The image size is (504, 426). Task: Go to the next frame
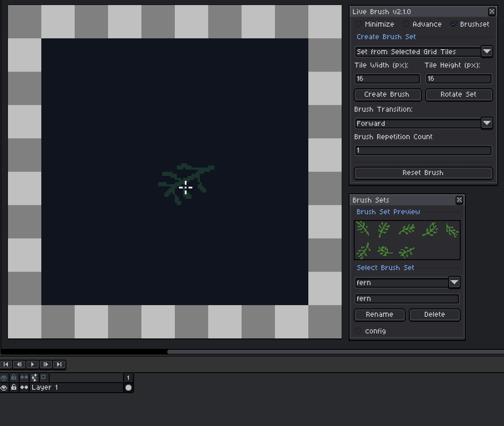point(46,364)
